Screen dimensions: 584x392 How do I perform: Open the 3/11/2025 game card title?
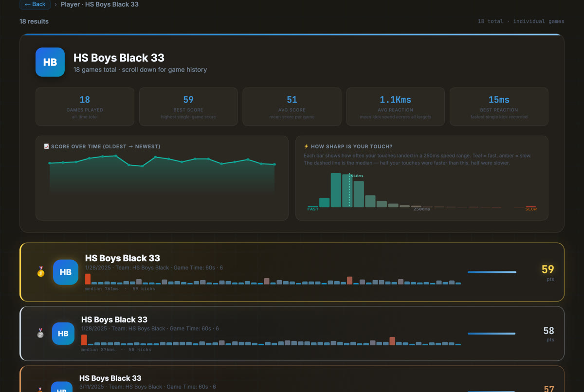point(110,378)
